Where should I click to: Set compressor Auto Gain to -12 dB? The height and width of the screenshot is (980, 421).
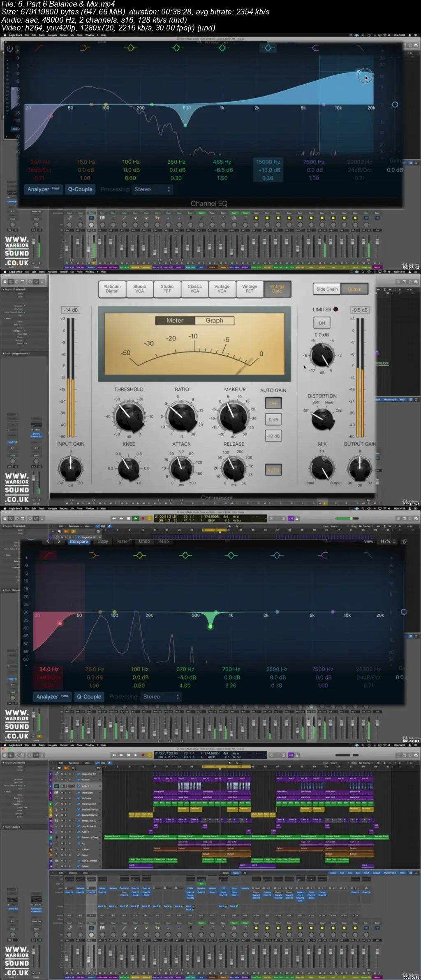[273, 436]
